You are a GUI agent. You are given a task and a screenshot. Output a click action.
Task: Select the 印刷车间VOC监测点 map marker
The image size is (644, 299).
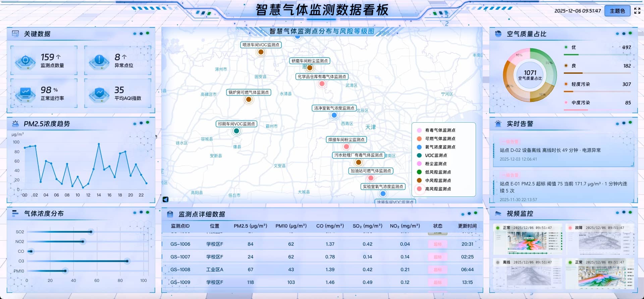pyautogui.click(x=236, y=131)
